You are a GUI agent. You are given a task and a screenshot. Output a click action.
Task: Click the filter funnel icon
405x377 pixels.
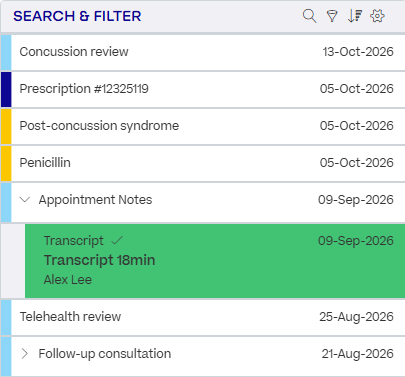332,16
